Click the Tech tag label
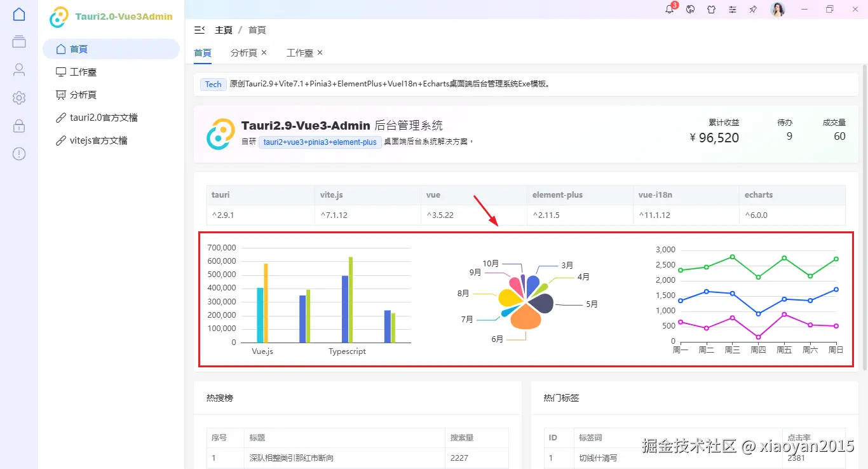 (x=214, y=84)
